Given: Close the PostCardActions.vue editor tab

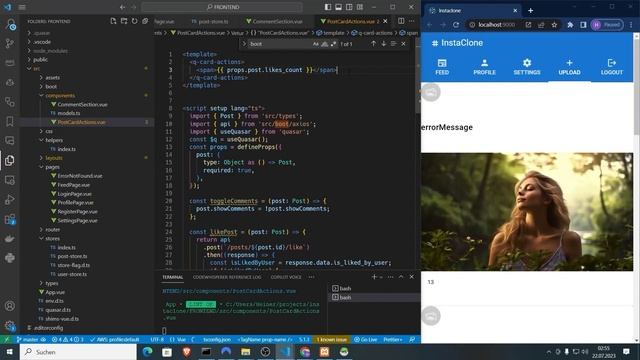Looking at the screenshot, I should 385,21.
